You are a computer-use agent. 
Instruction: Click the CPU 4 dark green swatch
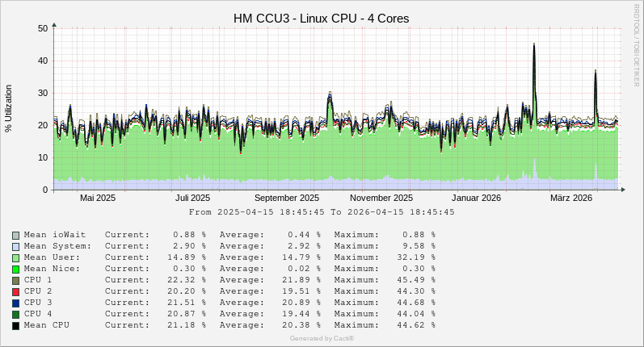click(15, 314)
